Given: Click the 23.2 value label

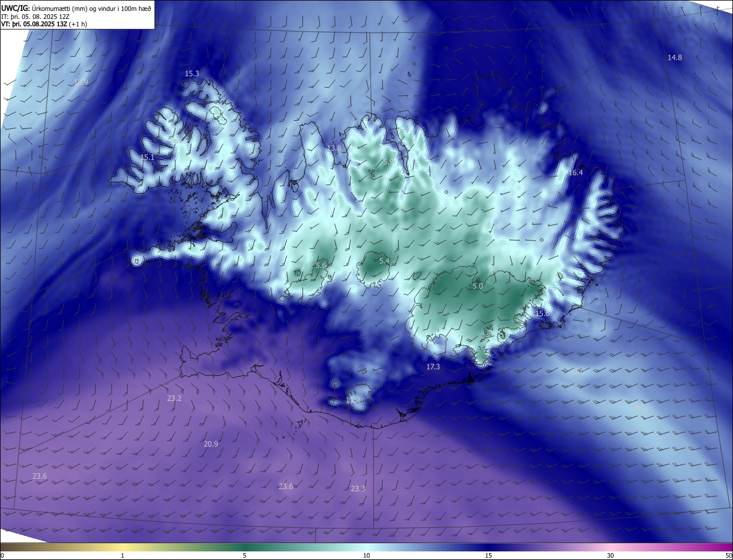Looking at the screenshot, I should (x=174, y=398).
